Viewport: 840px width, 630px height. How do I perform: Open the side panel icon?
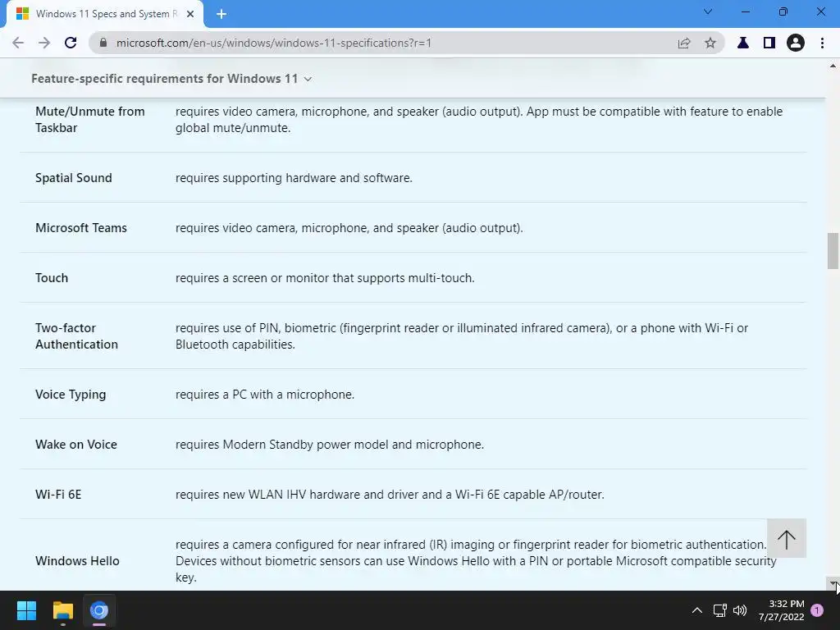tap(769, 43)
